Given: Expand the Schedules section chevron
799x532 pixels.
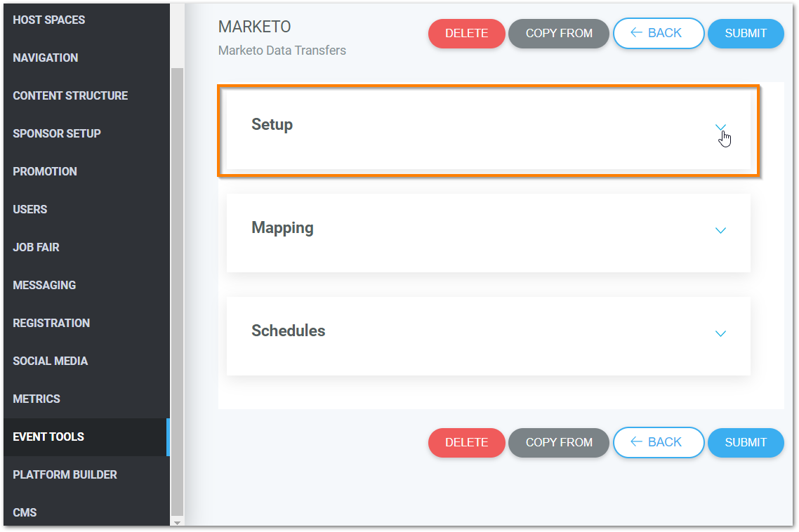Looking at the screenshot, I should click(x=720, y=334).
